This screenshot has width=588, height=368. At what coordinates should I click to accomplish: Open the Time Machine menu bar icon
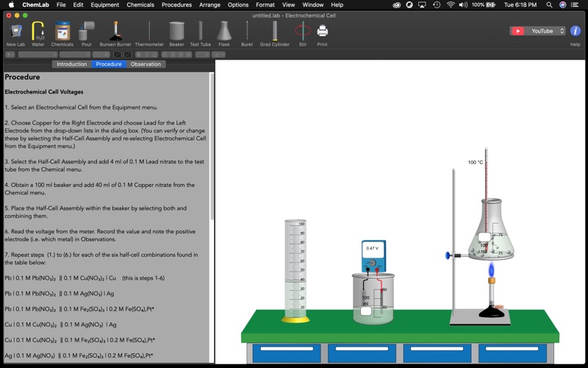click(x=437, y=5)
